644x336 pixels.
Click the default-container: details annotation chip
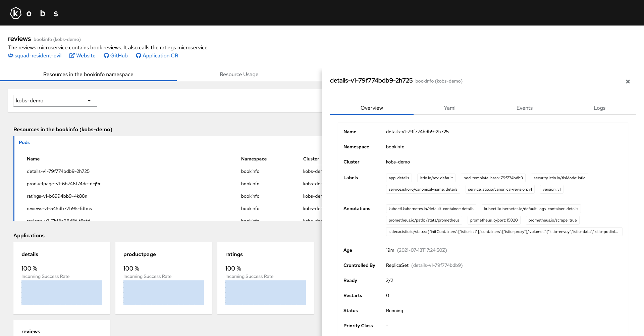tap(431, 209)
